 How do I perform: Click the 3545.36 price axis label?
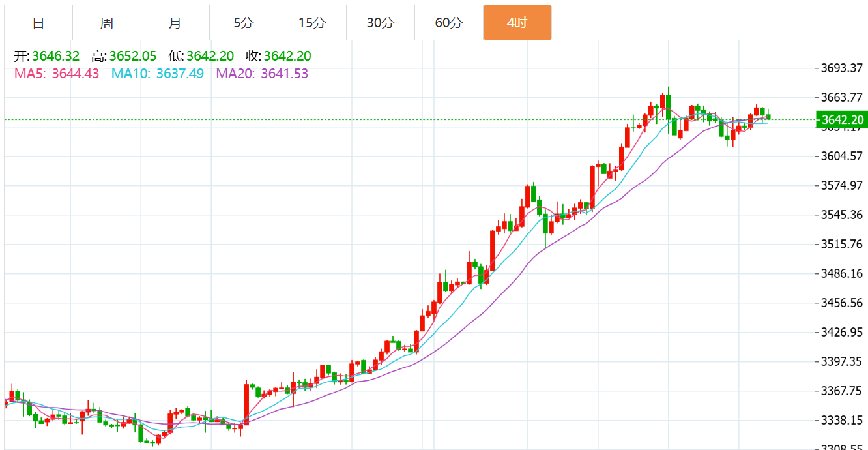(842, 215)
